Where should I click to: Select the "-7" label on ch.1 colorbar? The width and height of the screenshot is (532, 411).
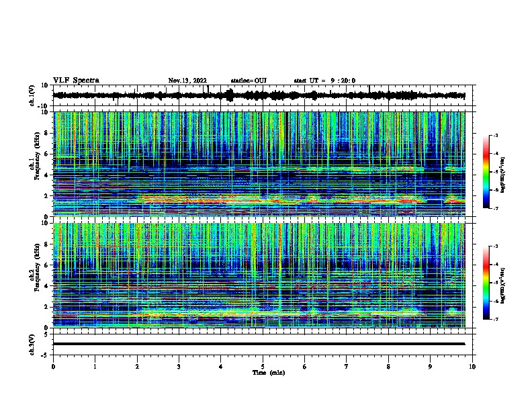pos(495,208)
